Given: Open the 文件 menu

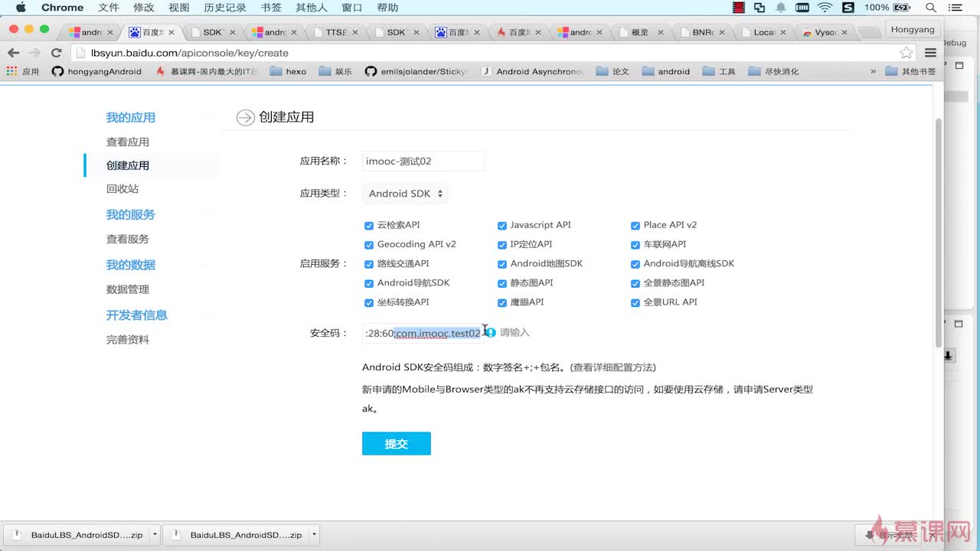Looking at the screenshot, I should (x=109, y=8).
